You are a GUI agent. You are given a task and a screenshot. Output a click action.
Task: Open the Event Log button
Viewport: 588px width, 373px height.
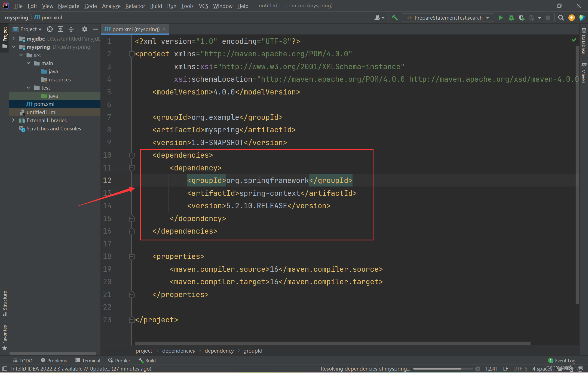click(562, 360)
